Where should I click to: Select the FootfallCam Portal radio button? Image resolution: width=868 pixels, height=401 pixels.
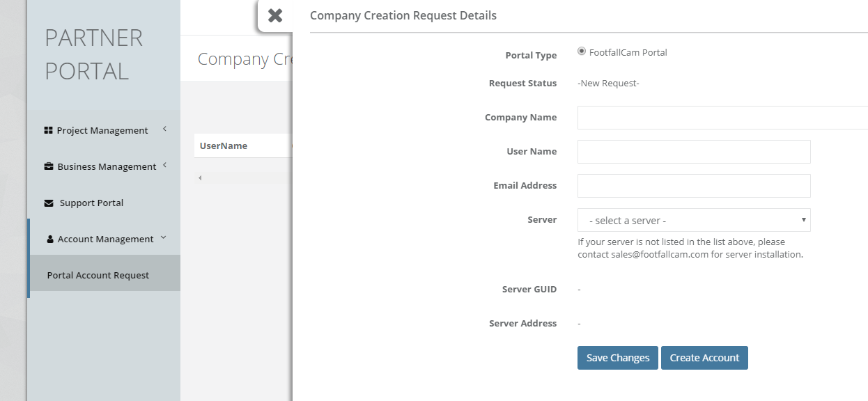pyautogui.click(x=582, y=52)
